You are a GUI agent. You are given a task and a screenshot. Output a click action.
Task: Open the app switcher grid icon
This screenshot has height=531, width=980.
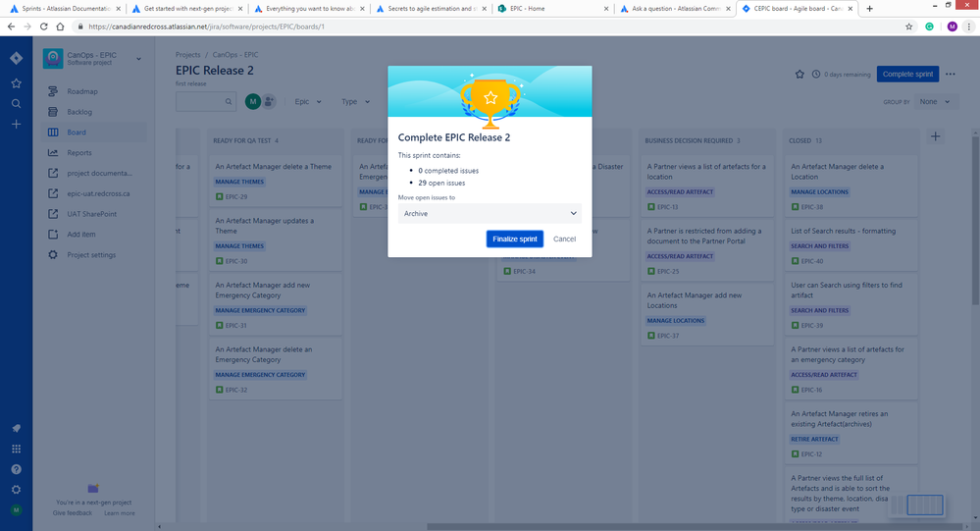[17, 449]
